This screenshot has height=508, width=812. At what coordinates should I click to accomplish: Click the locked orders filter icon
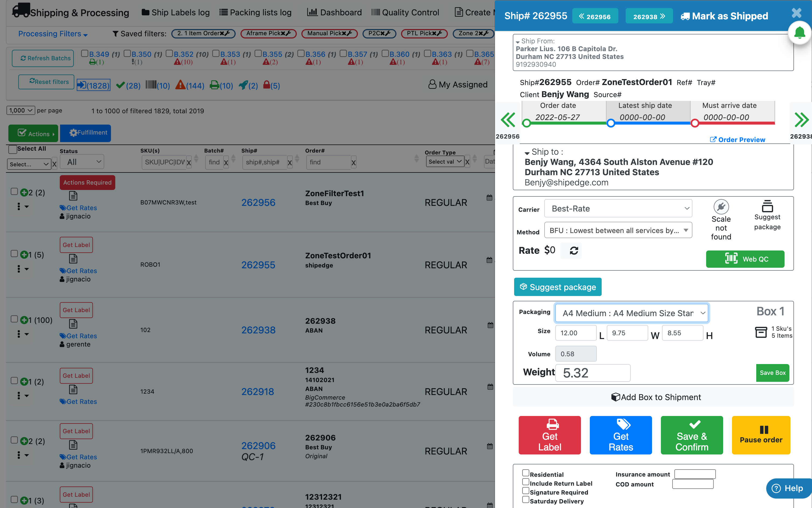(x=266, y=85)
